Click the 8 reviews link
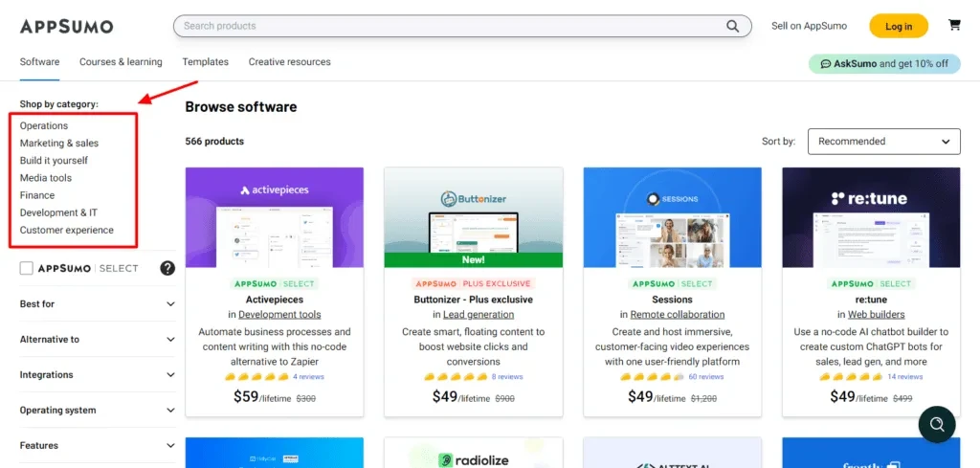 point(507,377)
